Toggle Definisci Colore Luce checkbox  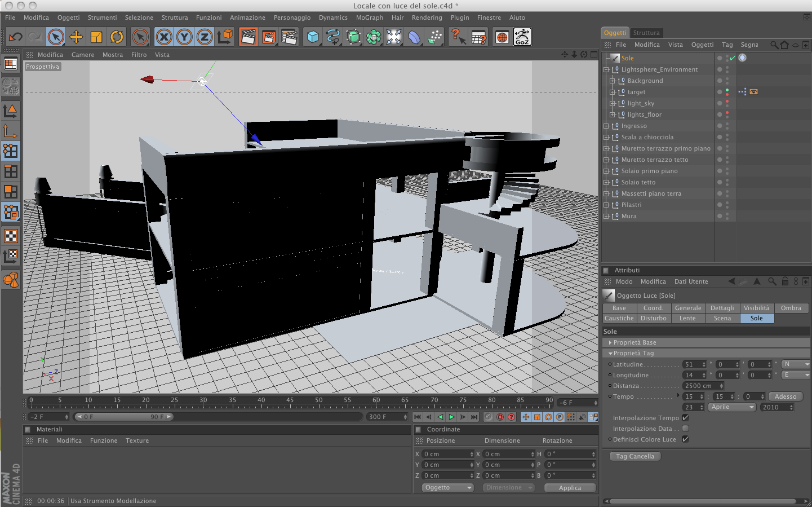[685, 439]
